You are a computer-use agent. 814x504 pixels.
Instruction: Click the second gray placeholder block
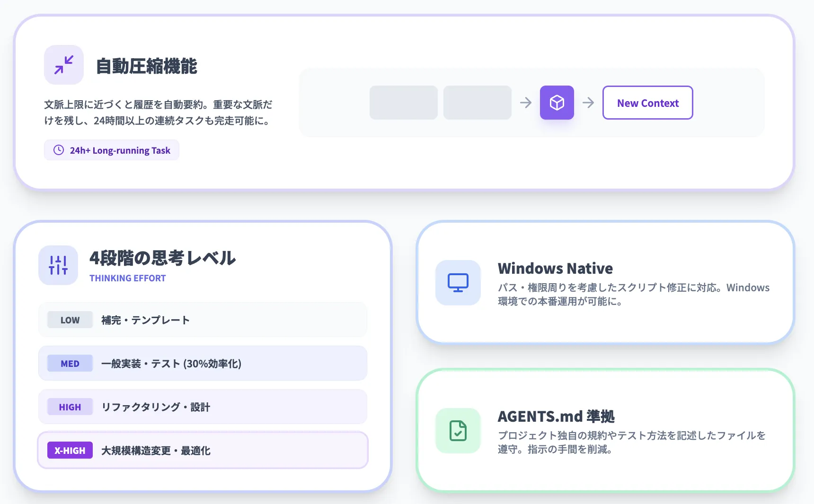pyautogui.click(x=477, y=103)
